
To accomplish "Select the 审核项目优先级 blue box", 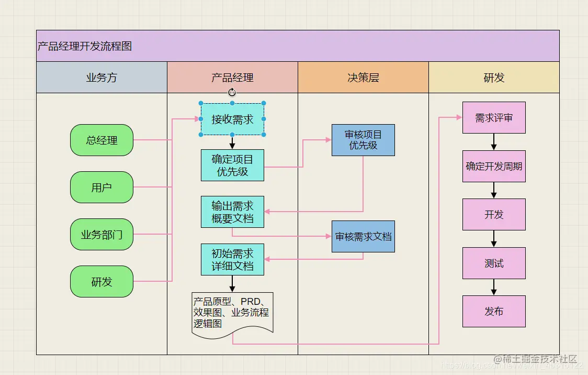I will click(363, 140).
